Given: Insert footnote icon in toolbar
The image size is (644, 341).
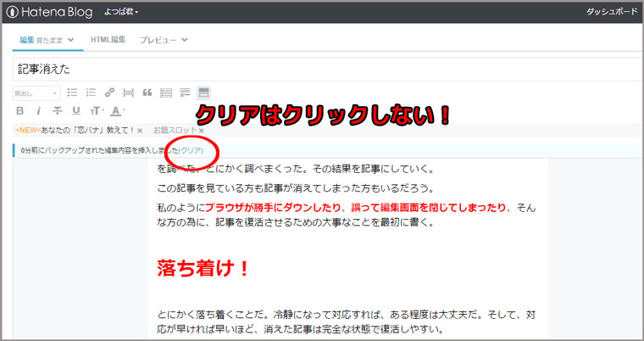Looking at the screenshot, I should click(185, 92).
